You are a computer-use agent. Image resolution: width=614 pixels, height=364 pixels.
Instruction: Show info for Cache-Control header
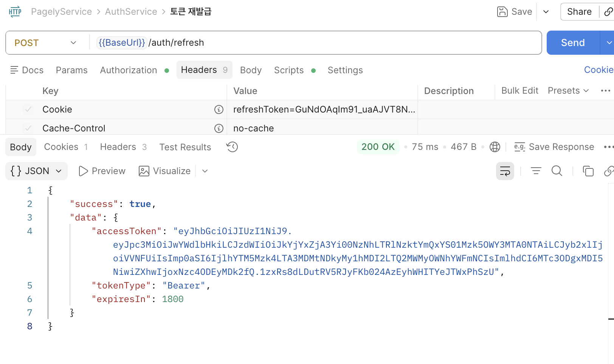(x=219, y=128)
